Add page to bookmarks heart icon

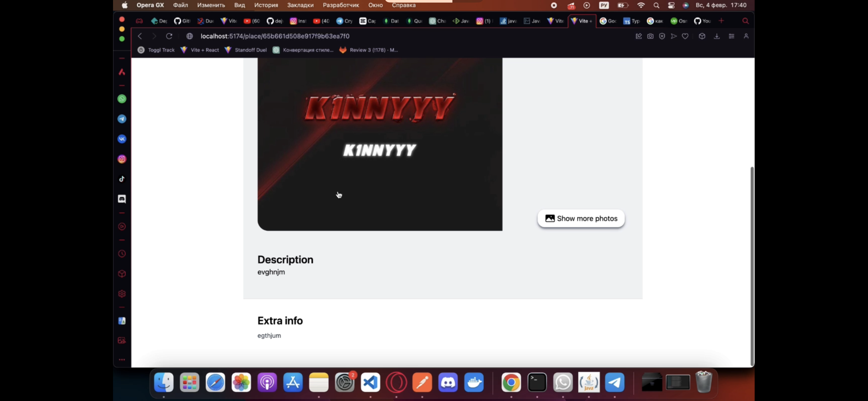click(685, 36)
